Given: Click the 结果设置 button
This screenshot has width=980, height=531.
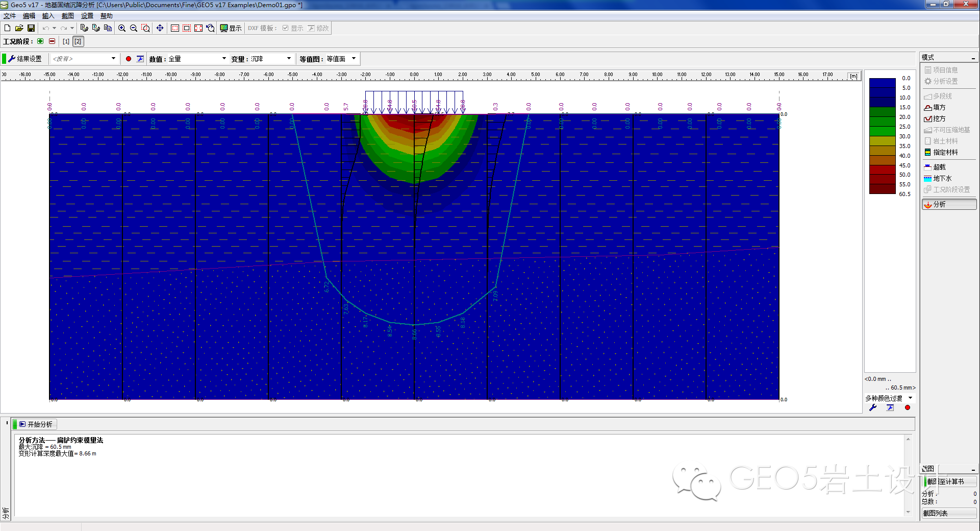Looking at the screenshot, I should pyautogui.click(x=25, y=59).
